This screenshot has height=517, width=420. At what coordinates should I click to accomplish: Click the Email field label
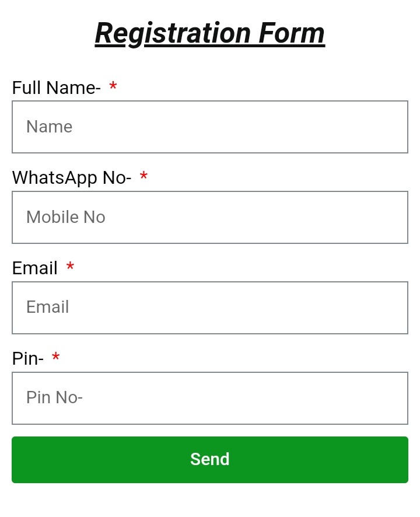[x=34, y=268]
